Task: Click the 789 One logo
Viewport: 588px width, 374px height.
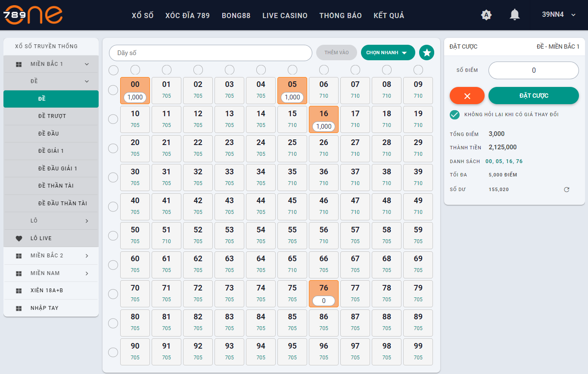Action: coord(33,15)
